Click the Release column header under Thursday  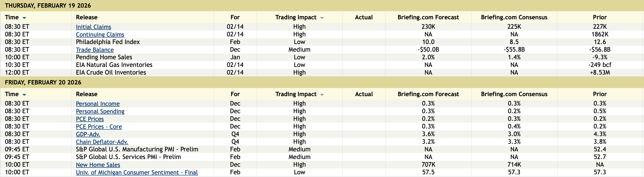[x=87, y=17]
